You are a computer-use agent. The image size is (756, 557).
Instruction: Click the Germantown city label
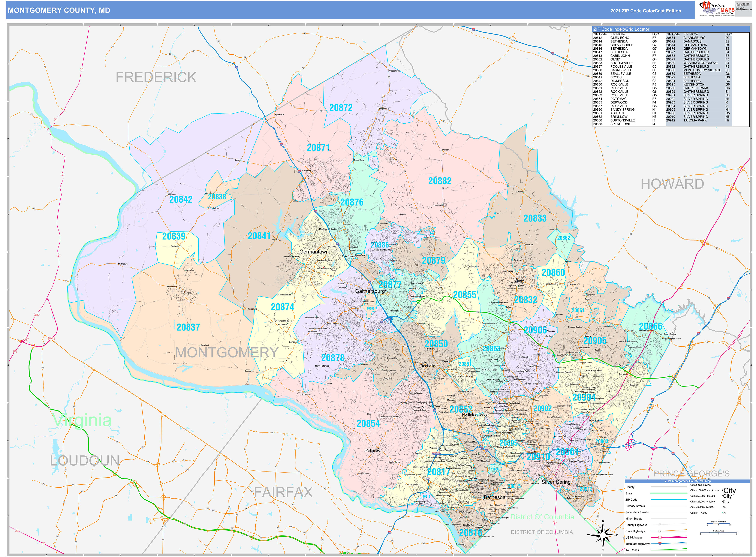coord(314,252)
